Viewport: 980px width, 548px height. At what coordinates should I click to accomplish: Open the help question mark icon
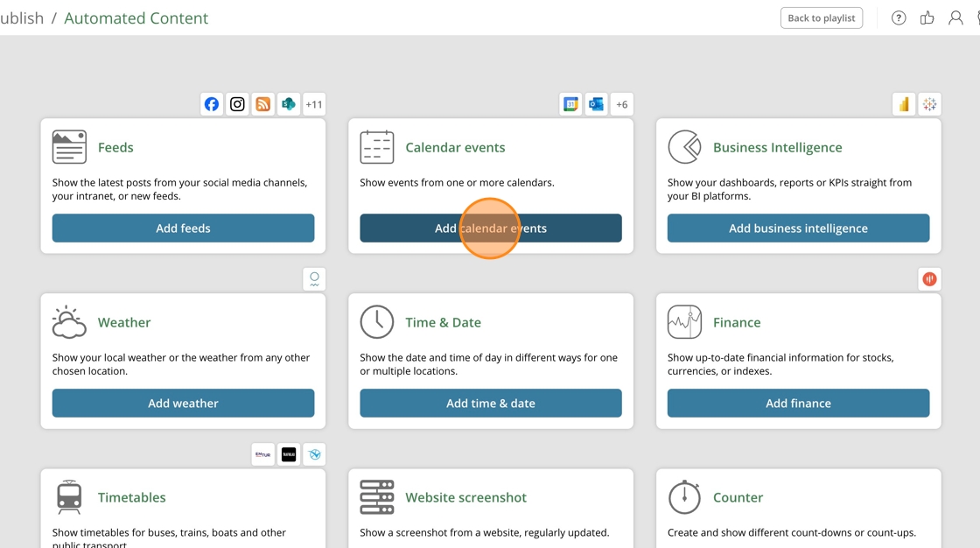899,18
